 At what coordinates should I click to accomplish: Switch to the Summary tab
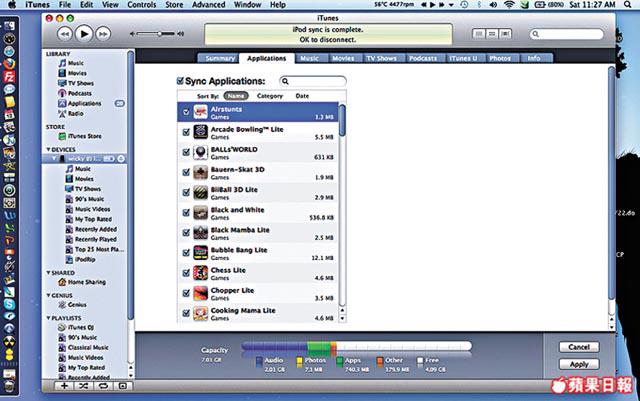click(x=219, y=58)
